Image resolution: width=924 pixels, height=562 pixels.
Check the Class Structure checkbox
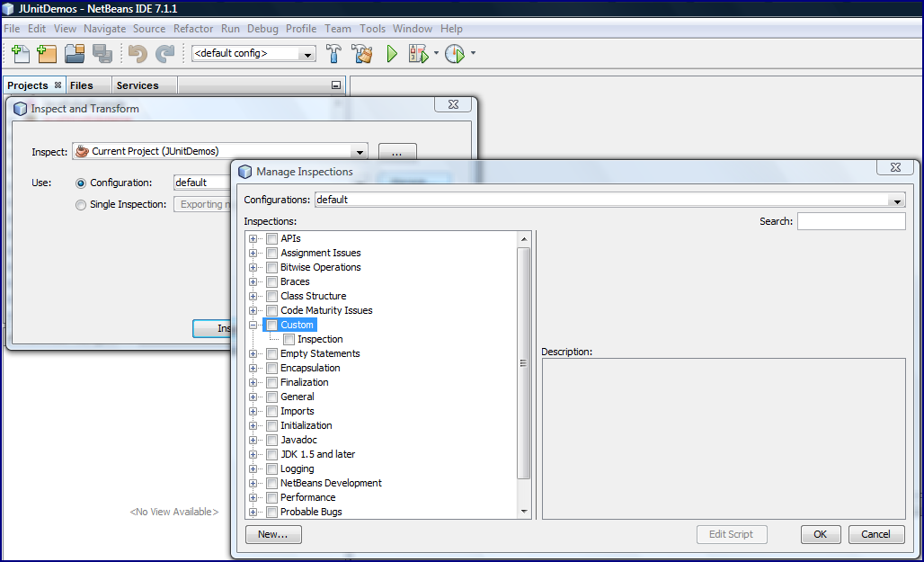pyautogui.click(x=271, y=296)
